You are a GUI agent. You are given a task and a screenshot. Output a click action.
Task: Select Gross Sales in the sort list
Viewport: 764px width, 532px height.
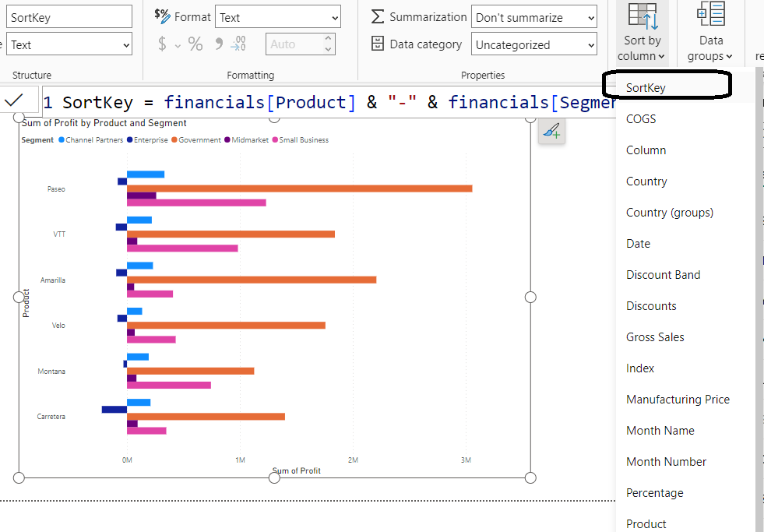click(x=685, y=337)
